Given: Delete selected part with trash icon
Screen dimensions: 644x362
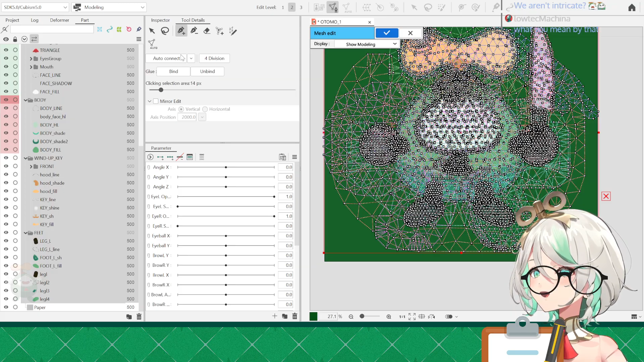Looking at the screenshot, I should (139, 316).
